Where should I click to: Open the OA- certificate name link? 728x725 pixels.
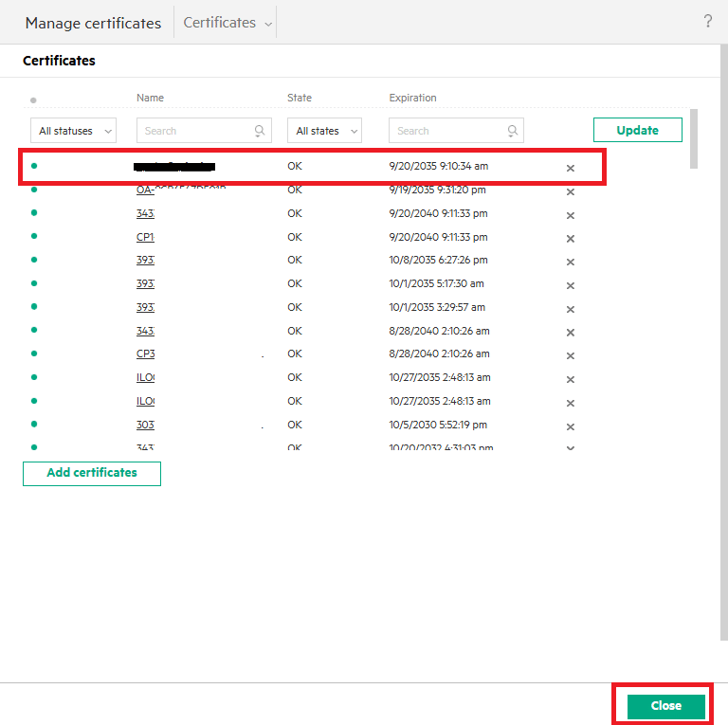(x=145, y=190)
